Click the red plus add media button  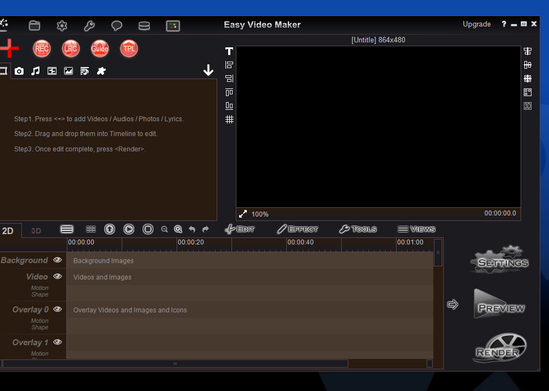pos(9,48)
